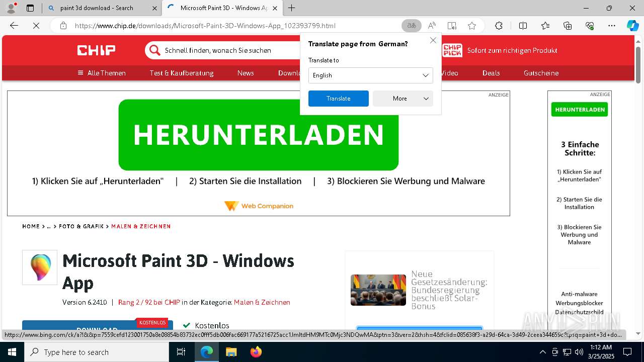
Task: Open Extensions puzzle icon
Action: (499, 26)
